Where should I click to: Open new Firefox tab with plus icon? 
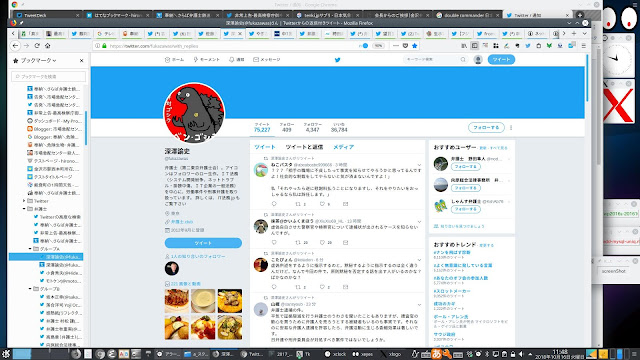tap(574, 33)
